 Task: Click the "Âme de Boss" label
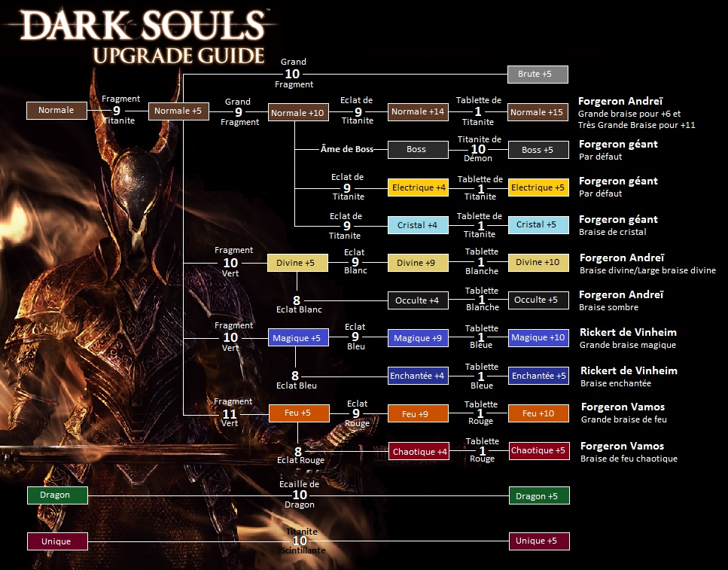(x=347, y=149)
